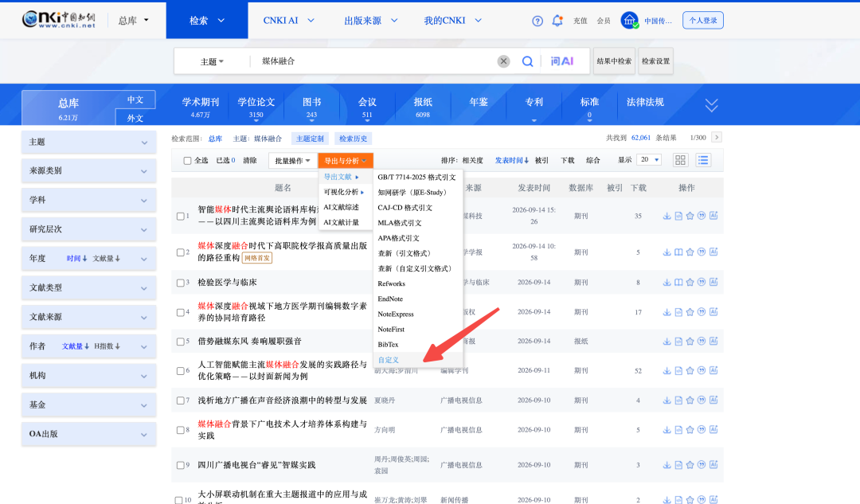The width and height of the screenshot is (860, 504).
Task: Click the 主题定制 link
Action: point(310,139)
